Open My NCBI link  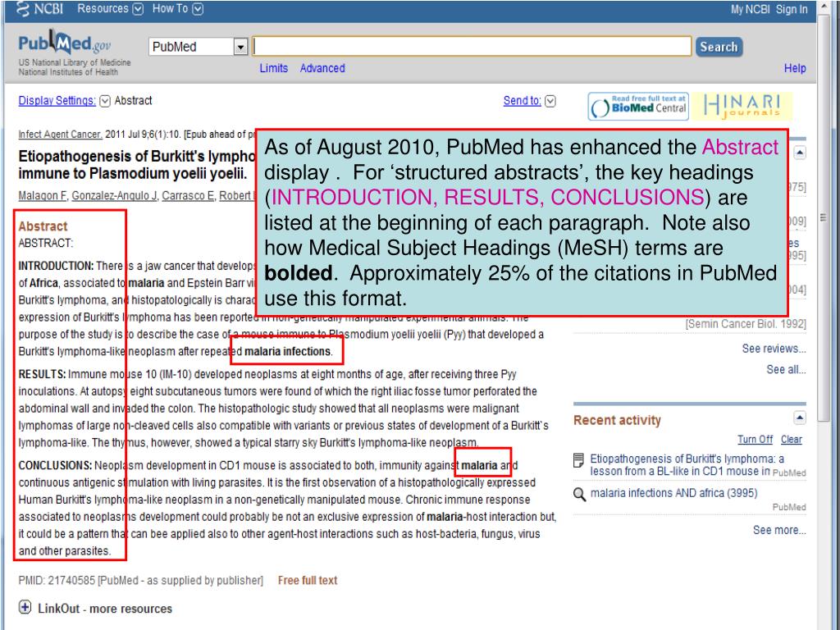[750, 10]
